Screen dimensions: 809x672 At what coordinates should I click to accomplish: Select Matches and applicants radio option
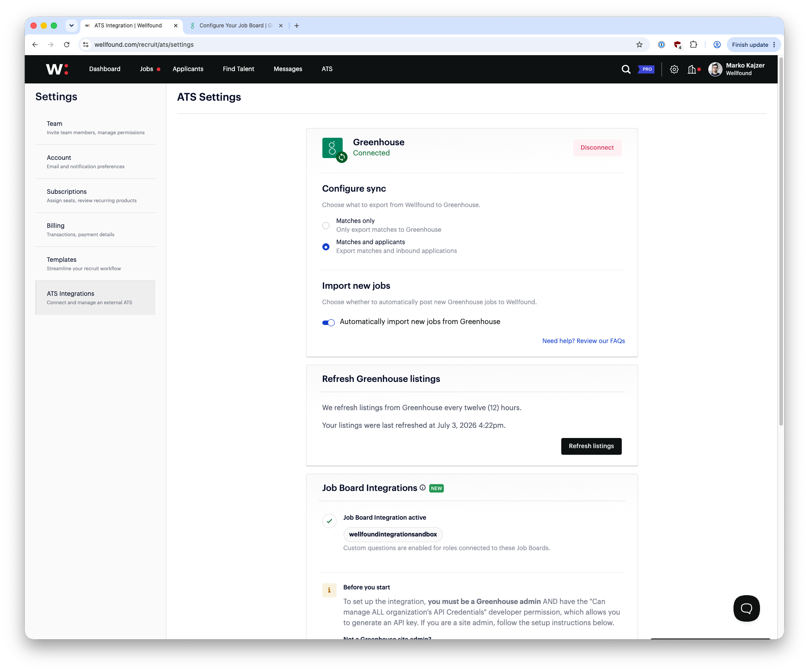pos(326,247)
